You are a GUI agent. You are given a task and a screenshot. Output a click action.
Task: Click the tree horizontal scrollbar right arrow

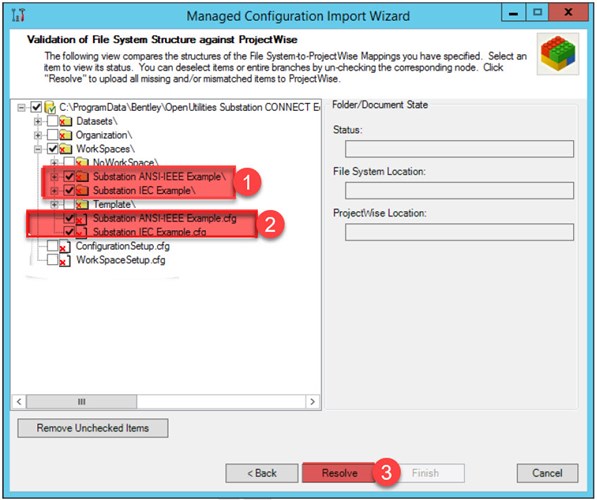pos(313,402)
